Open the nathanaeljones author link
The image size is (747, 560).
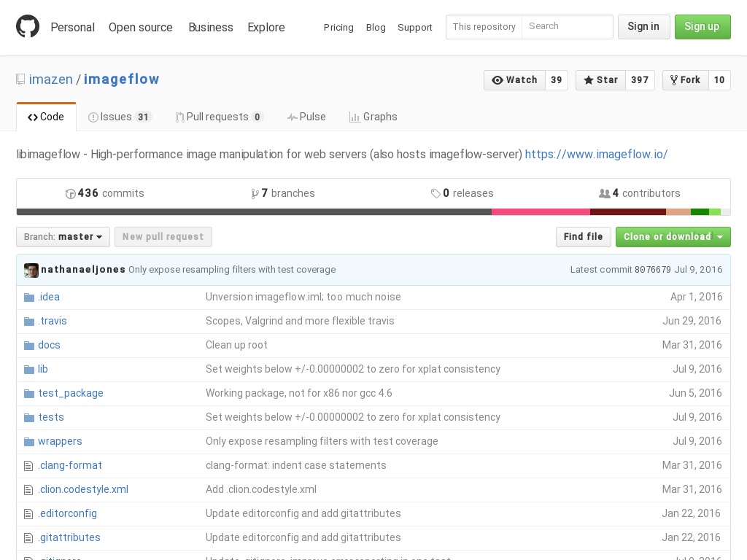coord(83,270)
